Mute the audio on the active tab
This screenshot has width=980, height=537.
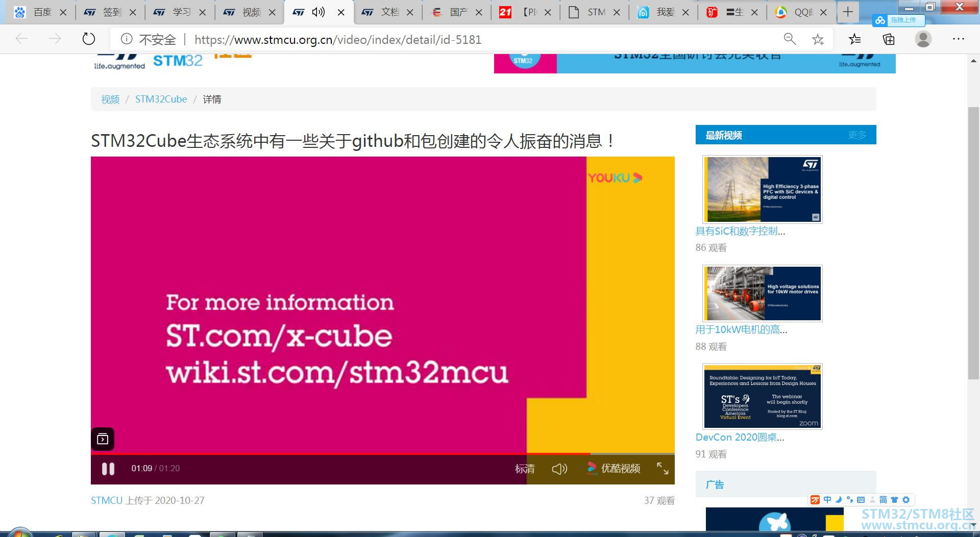point(318,12)
